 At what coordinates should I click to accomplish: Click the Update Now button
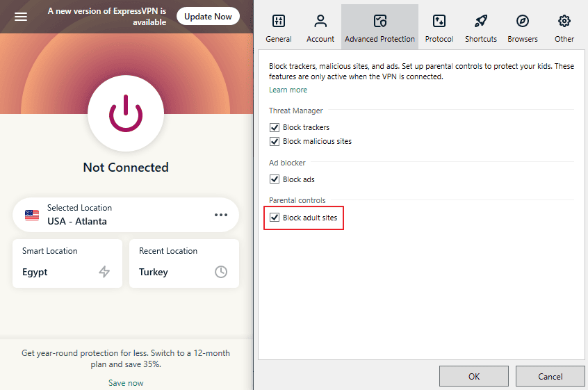pos(208,17)
